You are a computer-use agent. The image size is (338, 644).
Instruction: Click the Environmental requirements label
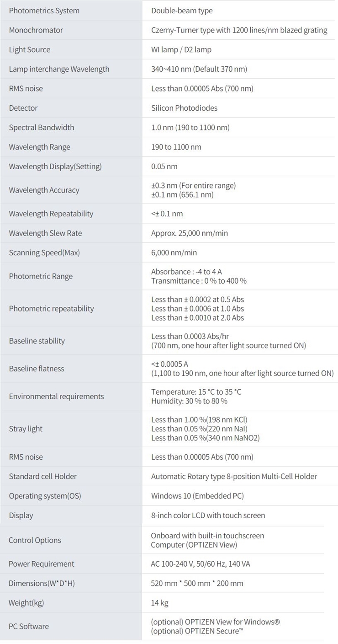pos(57,397)
